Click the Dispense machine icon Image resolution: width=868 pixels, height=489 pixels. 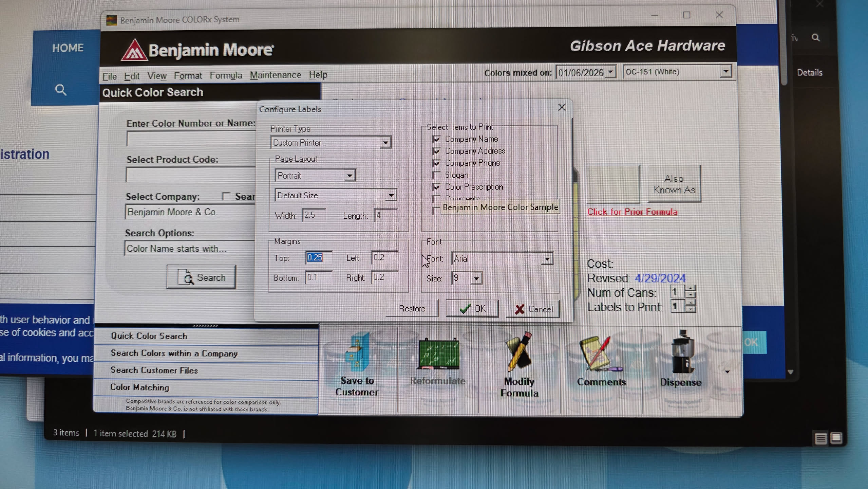[682, 352]
